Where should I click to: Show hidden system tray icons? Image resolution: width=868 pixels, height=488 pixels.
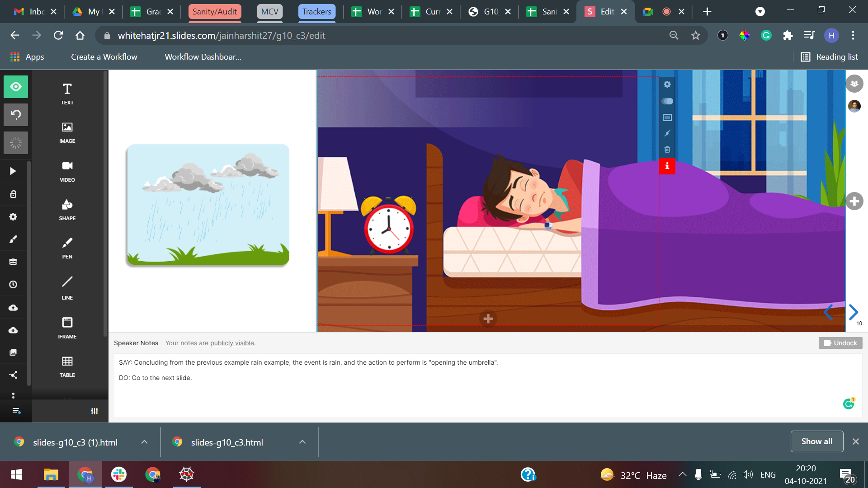tap(682, 474)
